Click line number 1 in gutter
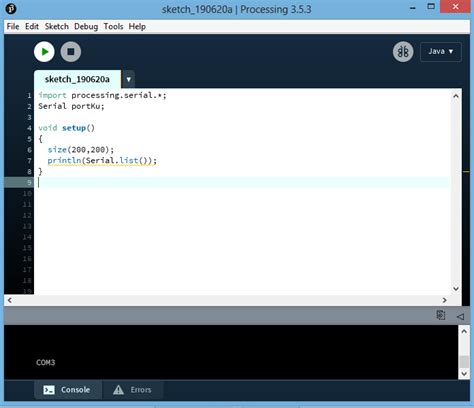Image resolution: width=474 pixels, height=408 pixels. tap(29, 96)
